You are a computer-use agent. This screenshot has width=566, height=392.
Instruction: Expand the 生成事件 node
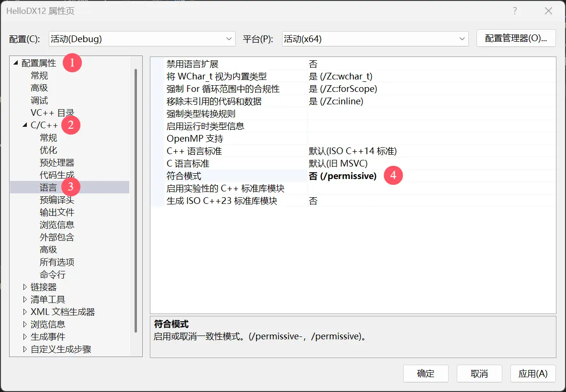(x=24, y=336)
